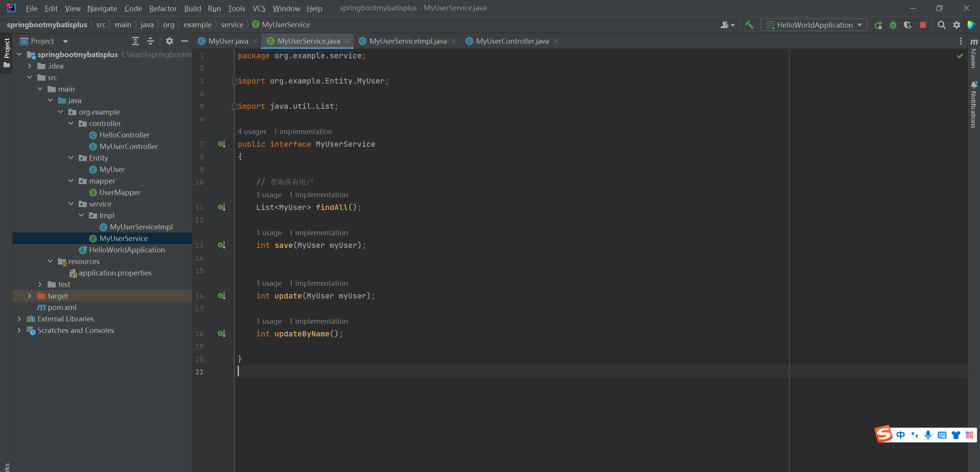Click the Build project hammer icon
This screenshot has width=980, height=472.
(749, 25)
